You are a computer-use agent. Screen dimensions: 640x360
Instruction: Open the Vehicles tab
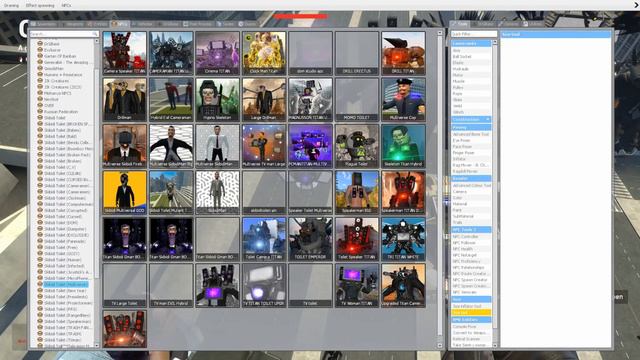pos(142,24)
